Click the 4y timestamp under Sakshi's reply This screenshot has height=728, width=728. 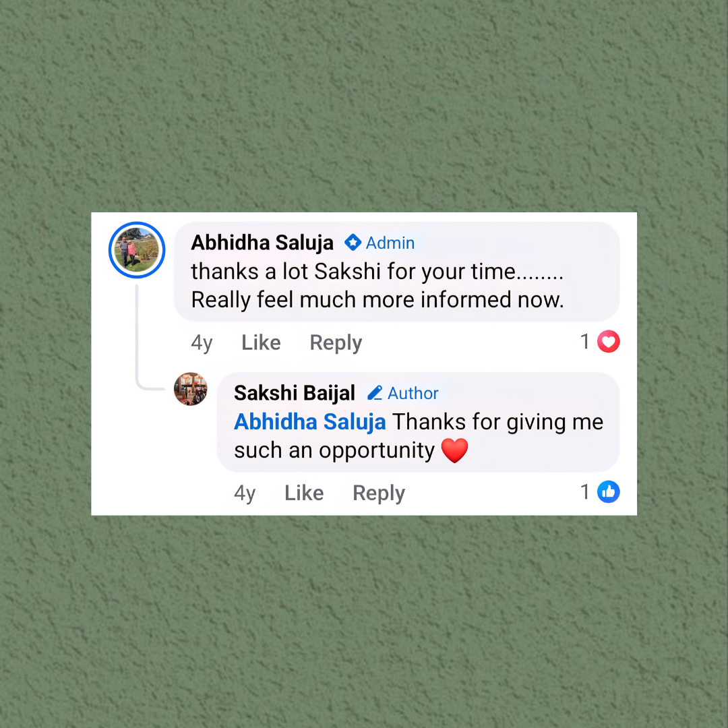[245, 493]
